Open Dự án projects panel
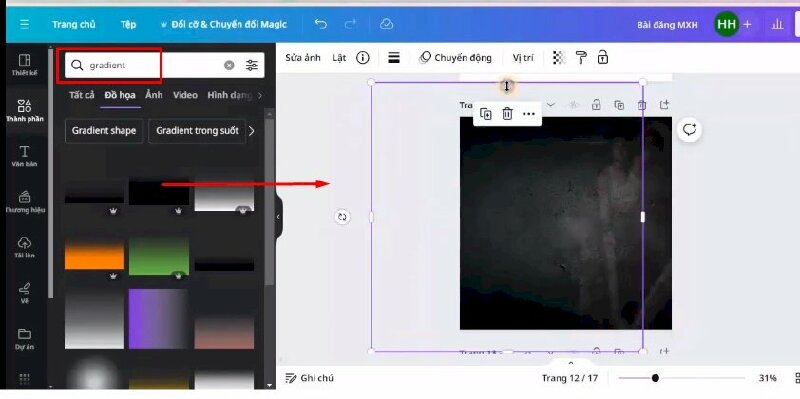This screenshot has width=800, height=399. (24, 338)
